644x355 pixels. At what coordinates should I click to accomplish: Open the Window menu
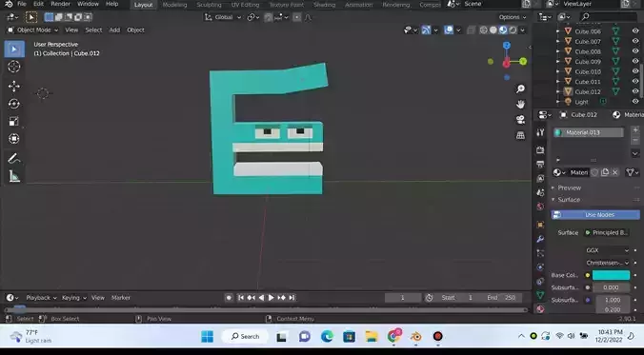tap(88, 4)
